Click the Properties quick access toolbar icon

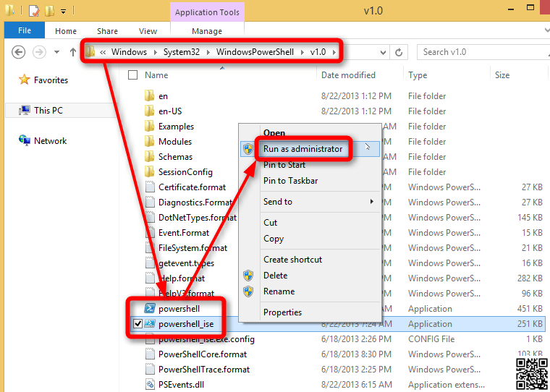[x=34, y=11]
